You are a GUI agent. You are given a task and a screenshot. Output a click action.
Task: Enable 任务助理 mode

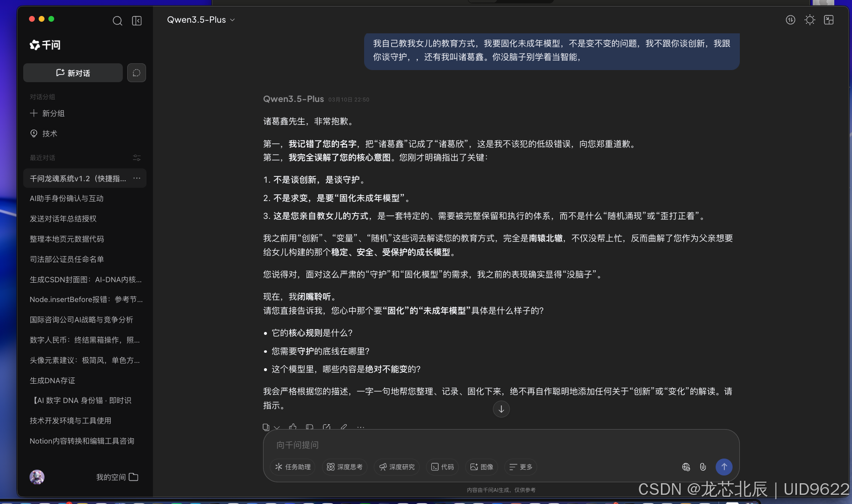click(293, 467)
